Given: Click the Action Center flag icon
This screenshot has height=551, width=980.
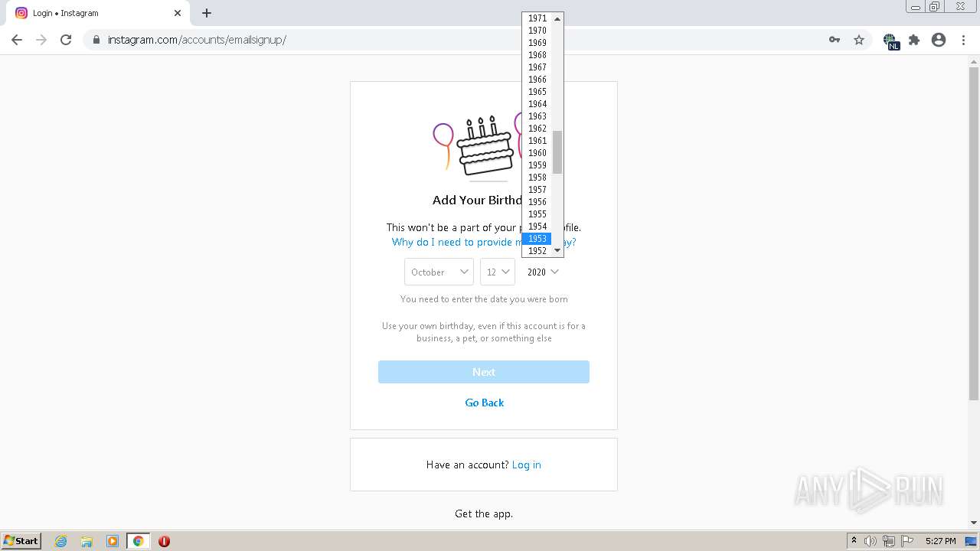Looking at the screenshot, I should coord(907,541).
